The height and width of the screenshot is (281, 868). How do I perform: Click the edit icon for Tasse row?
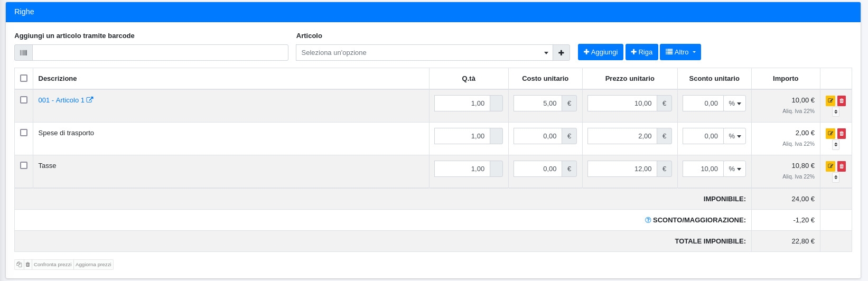point(830,166)
